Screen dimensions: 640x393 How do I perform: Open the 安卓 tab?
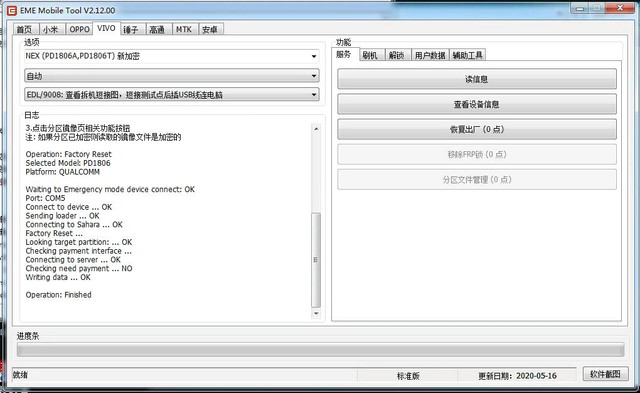click(x=211, y=29)
